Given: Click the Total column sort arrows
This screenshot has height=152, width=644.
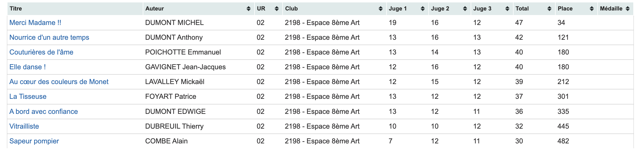Looking at the screenshot, I should click(x=549, y=9).
